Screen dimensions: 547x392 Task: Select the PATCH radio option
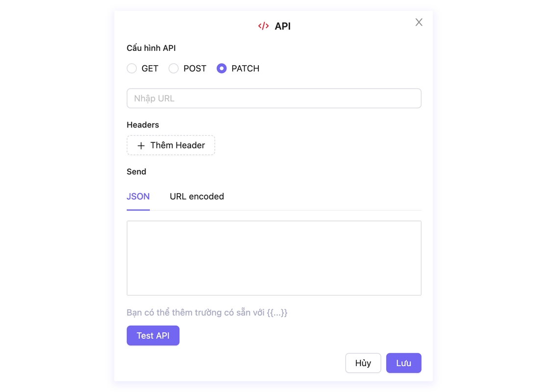coord(222,69)
